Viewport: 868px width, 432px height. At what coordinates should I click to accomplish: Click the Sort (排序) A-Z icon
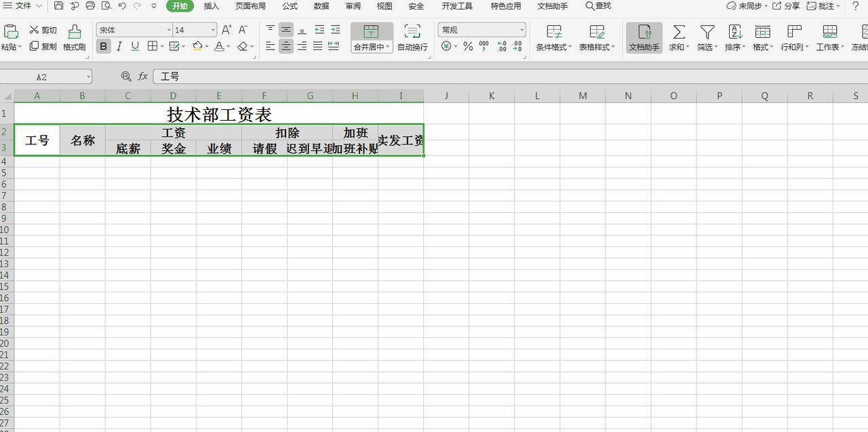[x=735, y=32]
